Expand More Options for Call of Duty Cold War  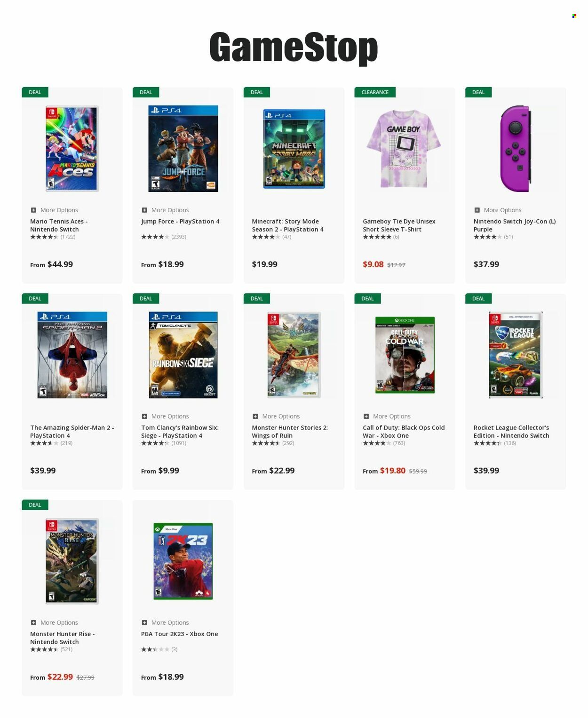point(391,416)
